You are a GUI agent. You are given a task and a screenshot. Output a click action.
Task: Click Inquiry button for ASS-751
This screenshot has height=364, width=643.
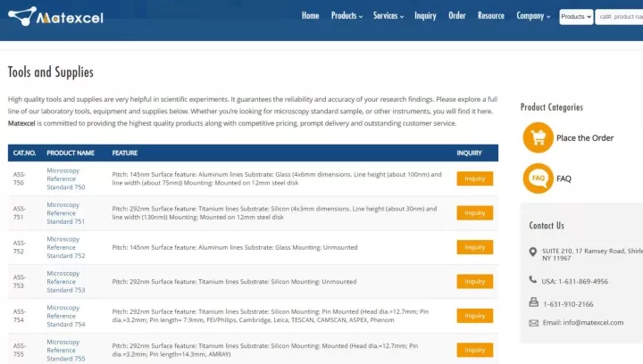pyautogui.click(x=475, y=213)
